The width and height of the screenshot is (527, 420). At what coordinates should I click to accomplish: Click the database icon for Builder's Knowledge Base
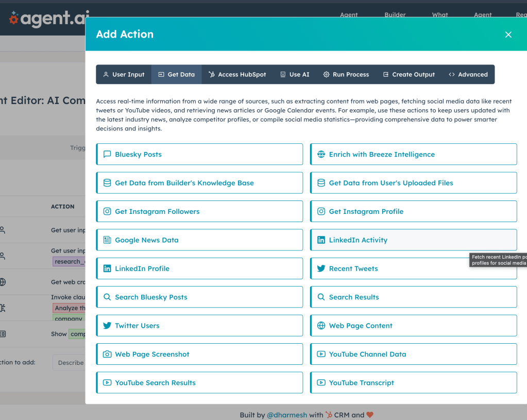tap(107, 183)
